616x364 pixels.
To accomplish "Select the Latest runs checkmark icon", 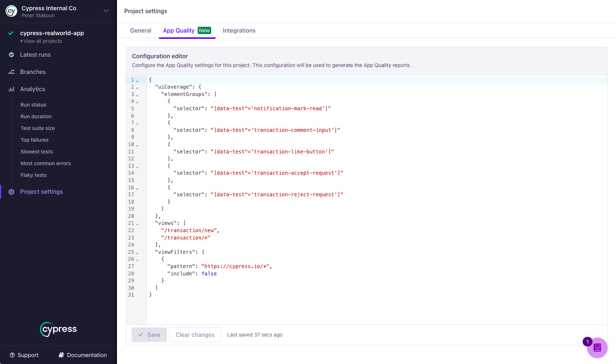I will (x=11, y=55).
